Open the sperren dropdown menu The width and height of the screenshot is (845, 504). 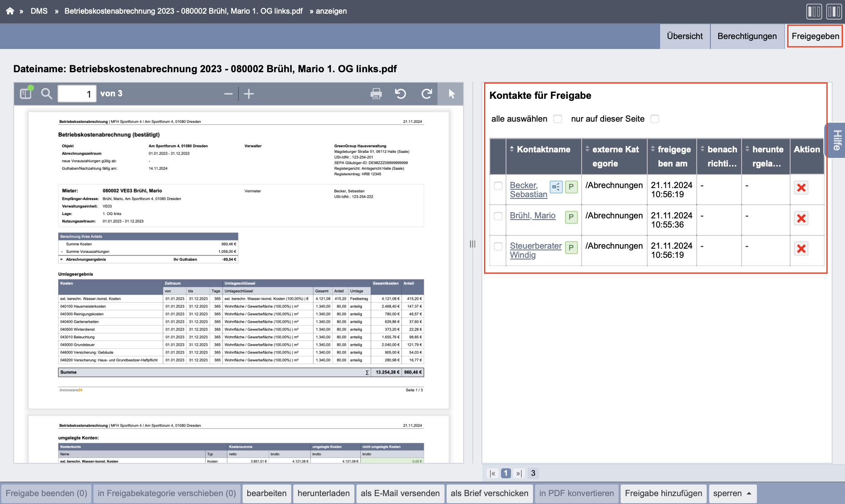pyautogui.click(x=732, y=494)
